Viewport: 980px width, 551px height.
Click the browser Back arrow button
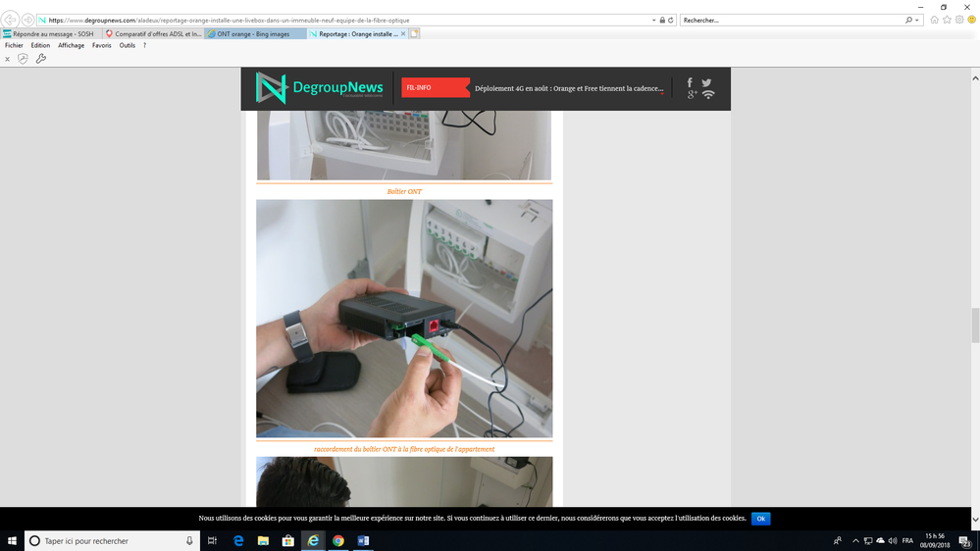click(x=11, y=20)
